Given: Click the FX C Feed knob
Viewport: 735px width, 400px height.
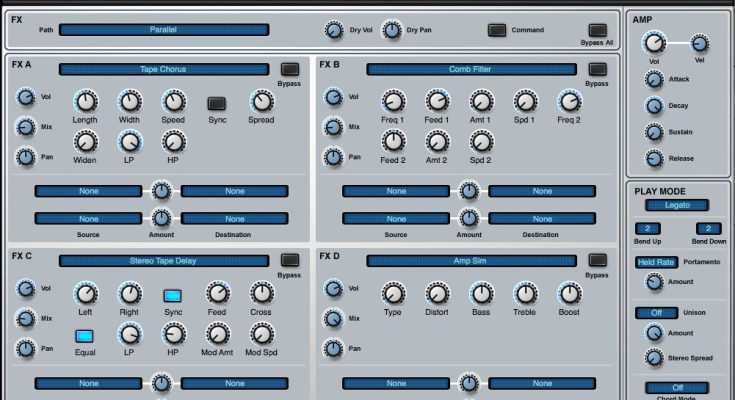Looking at the screenshot, I should click(217, 293).
